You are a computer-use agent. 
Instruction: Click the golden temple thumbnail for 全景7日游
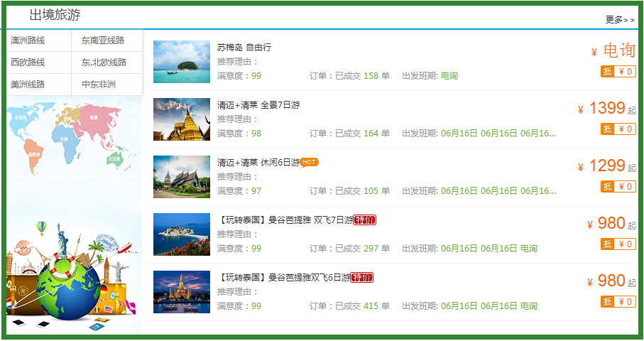pyautogui.click(x=182, y=119)
